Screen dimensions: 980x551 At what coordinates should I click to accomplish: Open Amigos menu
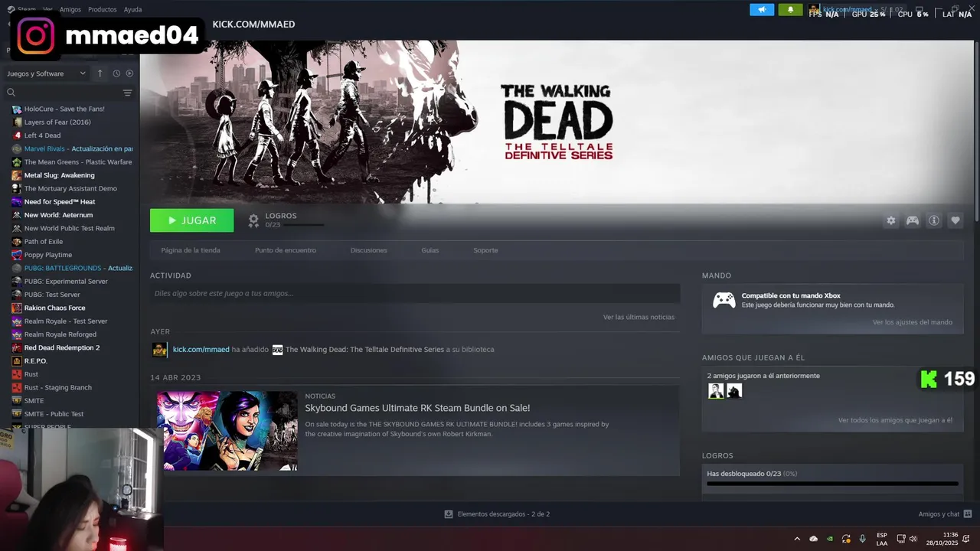pyautogui.click(x=70, y=9)
